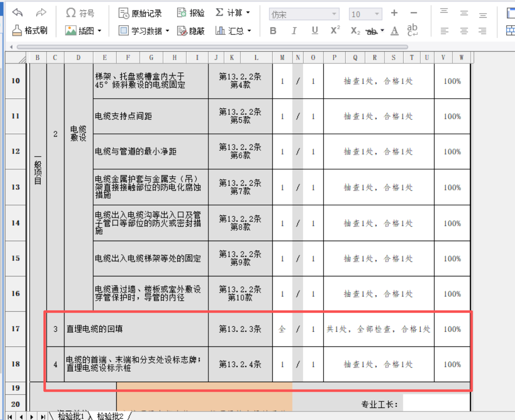
Task: Apply superscript formatting
Action: coord(335,30)
